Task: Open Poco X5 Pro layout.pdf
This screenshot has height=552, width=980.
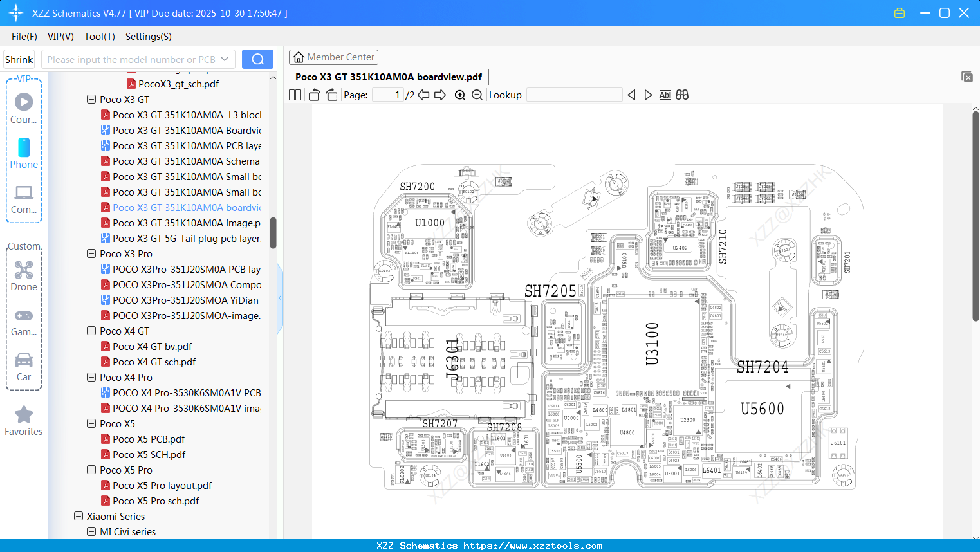Action: tap(162, 486)
